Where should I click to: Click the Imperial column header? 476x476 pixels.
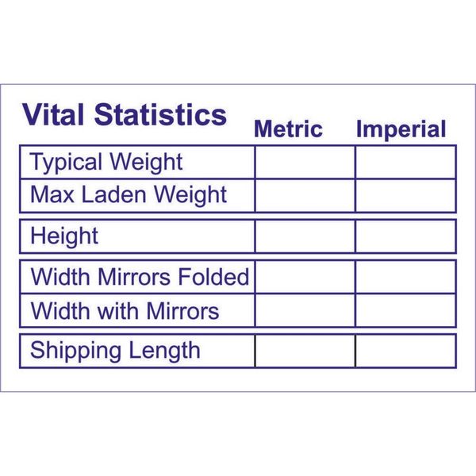pos(401,129)
